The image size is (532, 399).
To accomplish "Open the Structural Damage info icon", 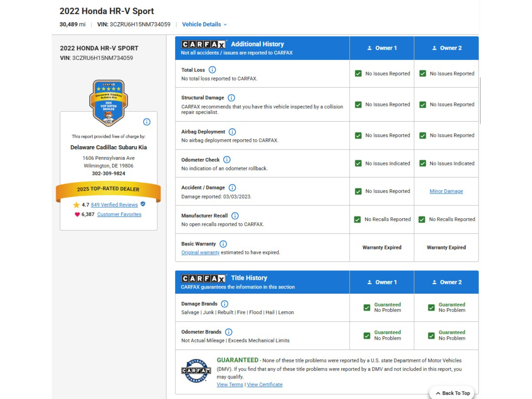I will coord(231,98).
